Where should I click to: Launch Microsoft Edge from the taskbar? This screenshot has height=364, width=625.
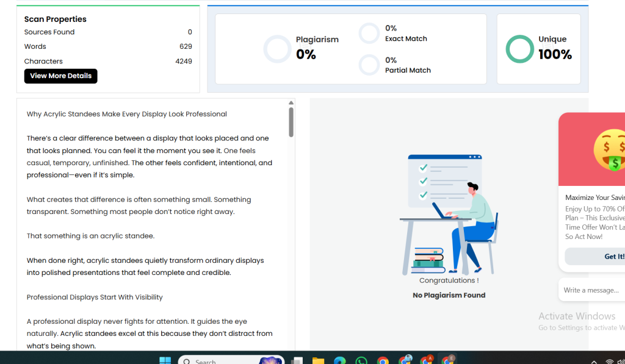(339, 360)
